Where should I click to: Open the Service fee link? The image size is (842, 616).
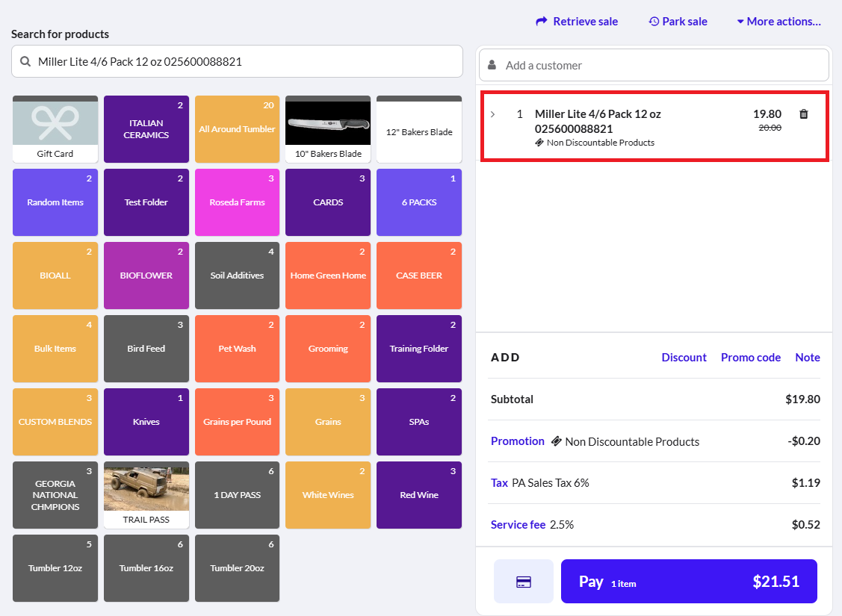pos(518,525)
